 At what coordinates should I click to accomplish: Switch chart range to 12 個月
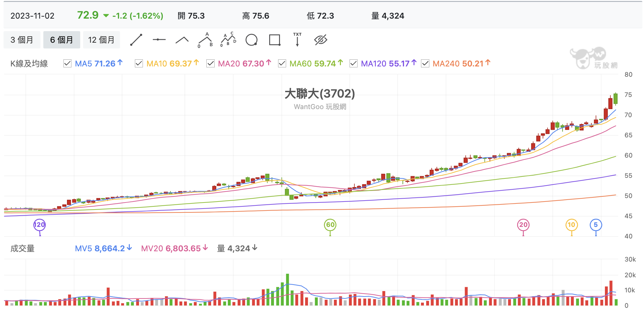coord(101,40)
